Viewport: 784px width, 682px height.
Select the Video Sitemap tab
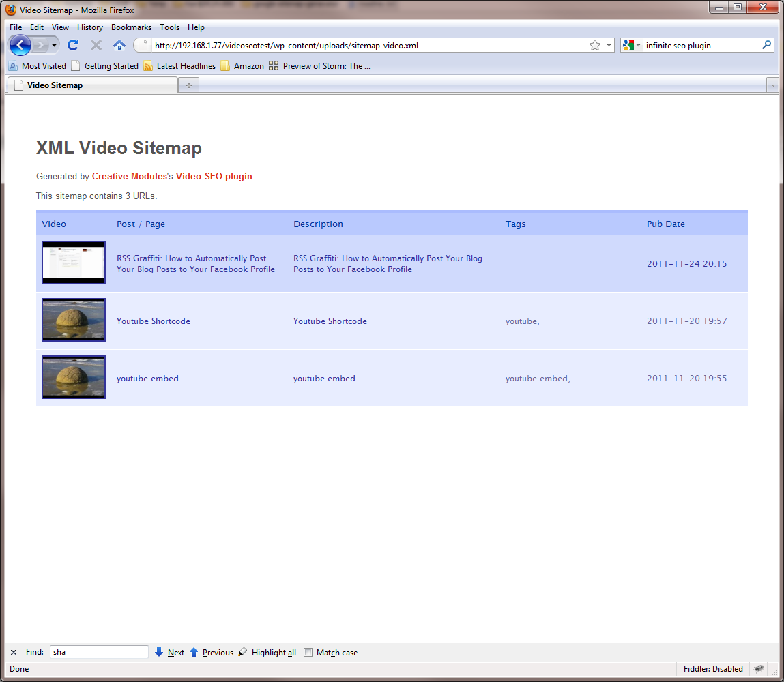pyautogui.click(x=93, y=85)
